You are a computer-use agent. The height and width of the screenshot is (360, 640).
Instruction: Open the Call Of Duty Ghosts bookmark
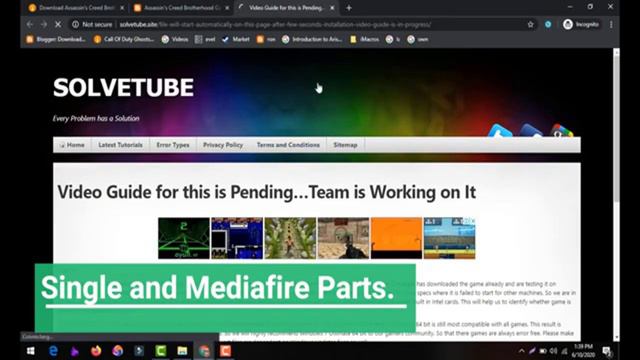click(x=124, y=39)
